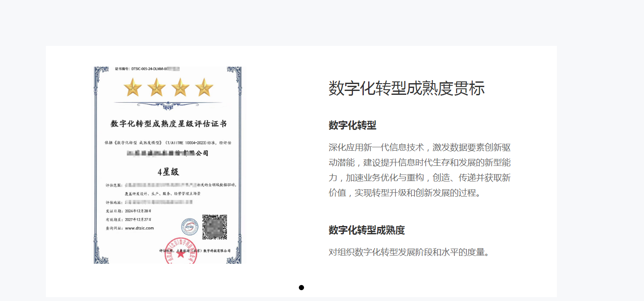Click the expiry date 2027年12月27日
The image size is (644, 301).
pos(138,220)
